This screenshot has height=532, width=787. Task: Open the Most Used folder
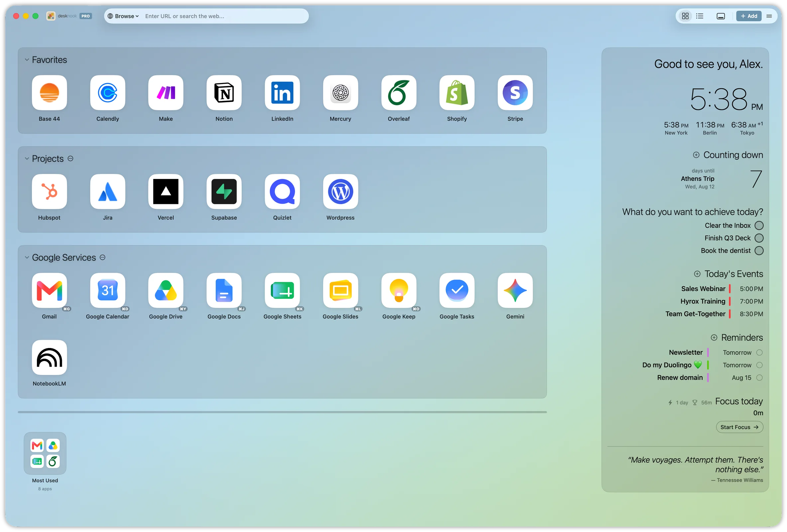click(45, 454)
